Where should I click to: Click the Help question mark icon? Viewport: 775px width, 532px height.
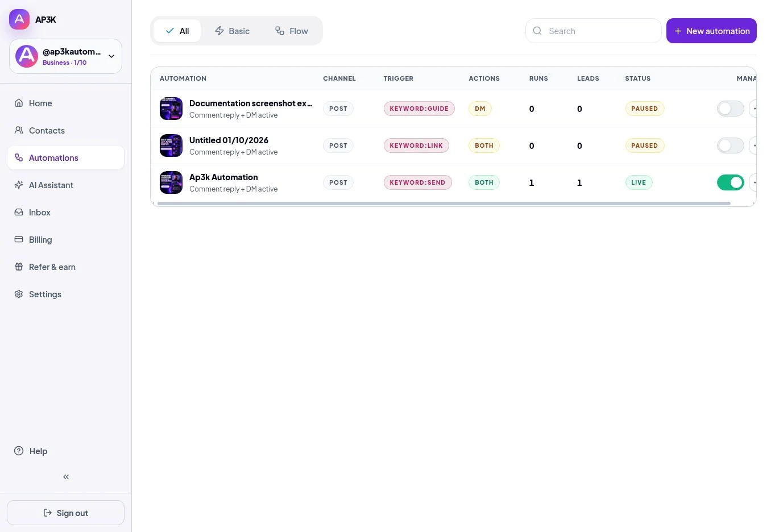(x=19, y=451)
